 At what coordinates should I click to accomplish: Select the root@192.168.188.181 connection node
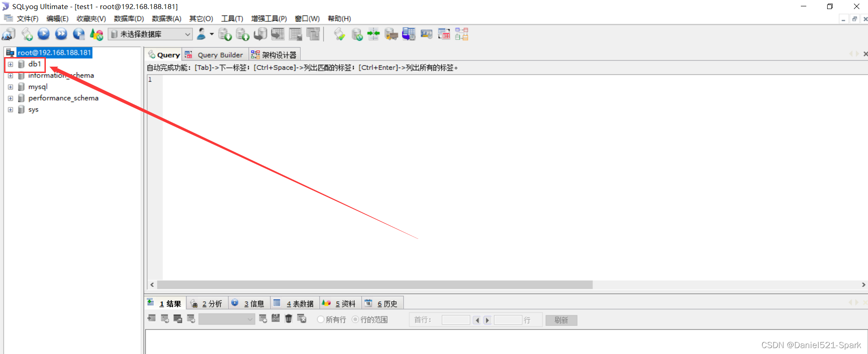(x=54, y=53)
